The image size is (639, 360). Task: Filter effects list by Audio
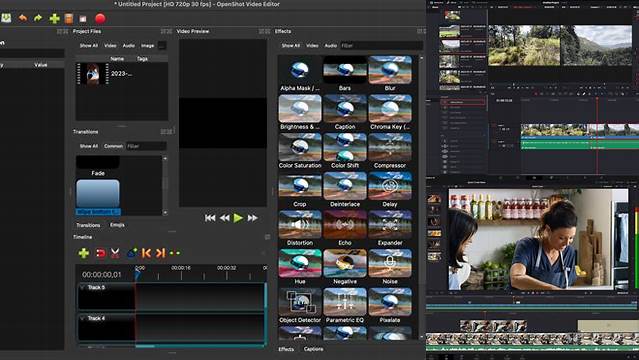pos(331,46)
